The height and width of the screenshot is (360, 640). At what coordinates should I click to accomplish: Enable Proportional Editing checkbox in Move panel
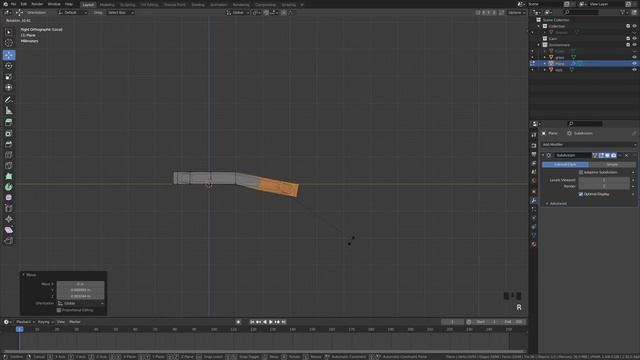(x=59, y=310)
